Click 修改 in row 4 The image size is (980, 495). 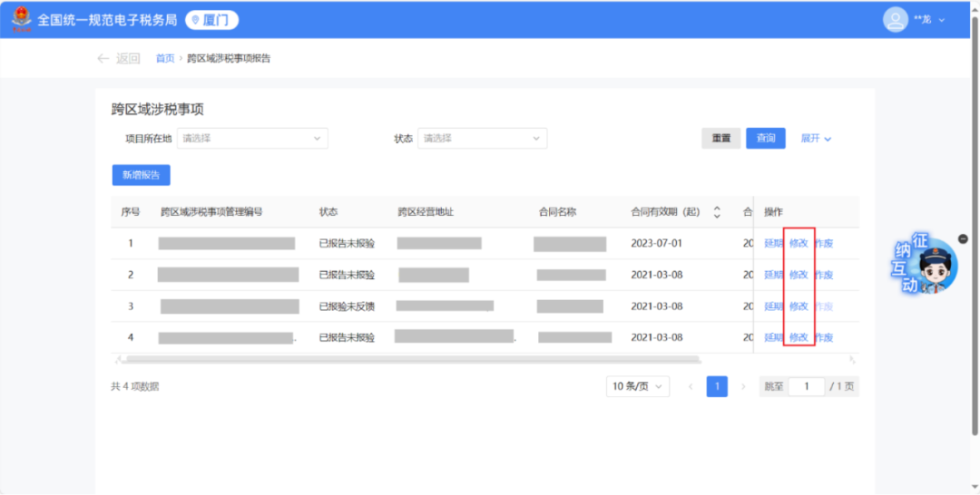799,337
